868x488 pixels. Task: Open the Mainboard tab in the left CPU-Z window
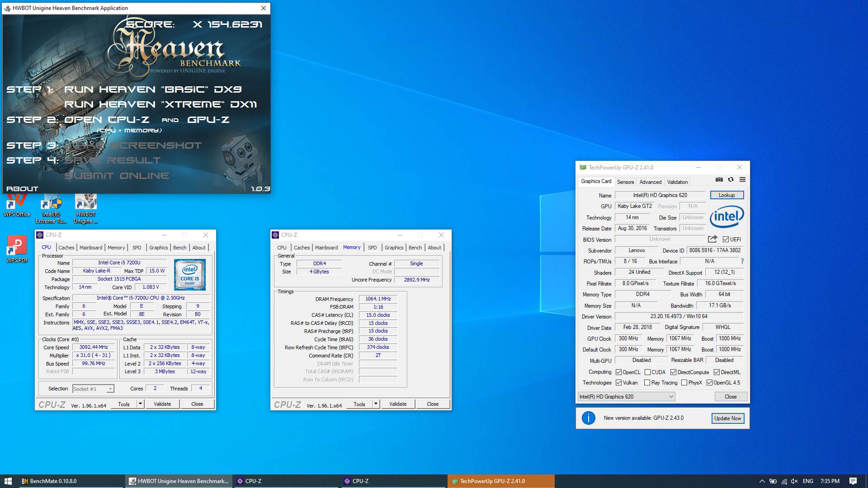(91, 248)
